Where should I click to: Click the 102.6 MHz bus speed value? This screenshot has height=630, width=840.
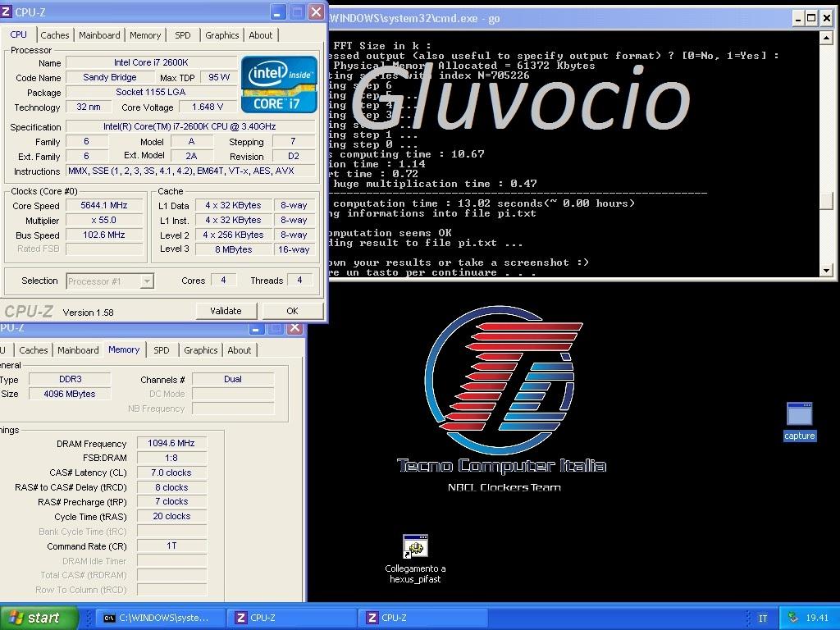[x=104, y=235]
